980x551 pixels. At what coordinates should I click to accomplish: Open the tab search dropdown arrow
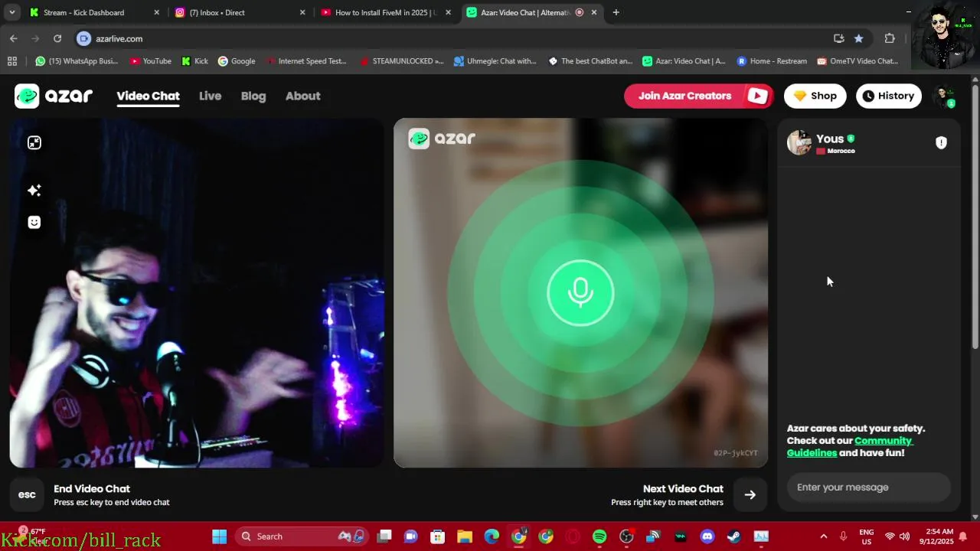(11, 12)
